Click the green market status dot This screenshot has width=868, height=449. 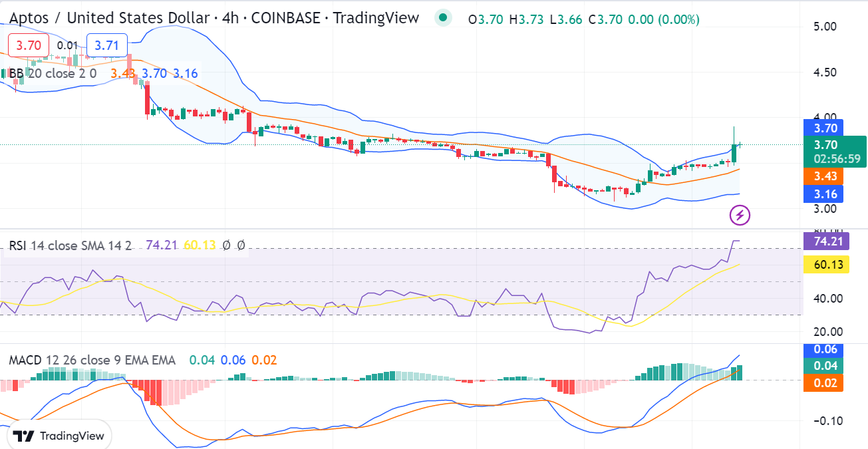pos(443,19)
